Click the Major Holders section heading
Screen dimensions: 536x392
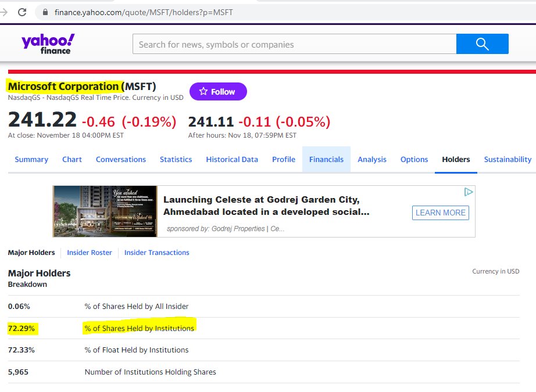click(x=39, y=273)
